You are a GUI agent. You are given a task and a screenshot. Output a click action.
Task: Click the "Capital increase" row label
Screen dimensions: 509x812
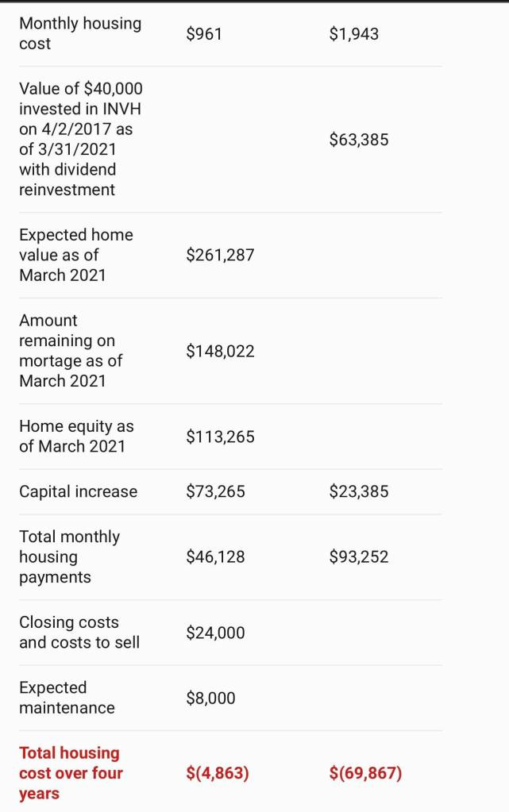pos(78,491)
